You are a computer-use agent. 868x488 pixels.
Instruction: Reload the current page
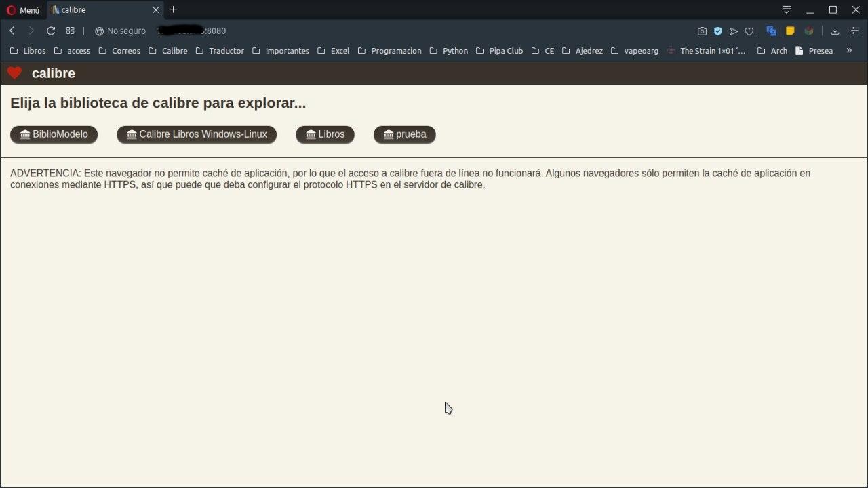tap(51, 30)
